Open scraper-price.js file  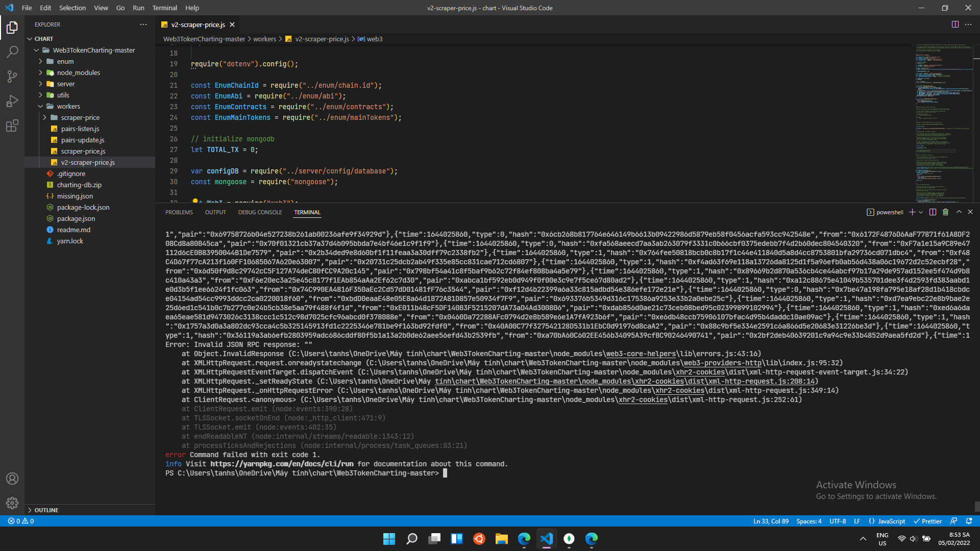click(x=90, y=151)
